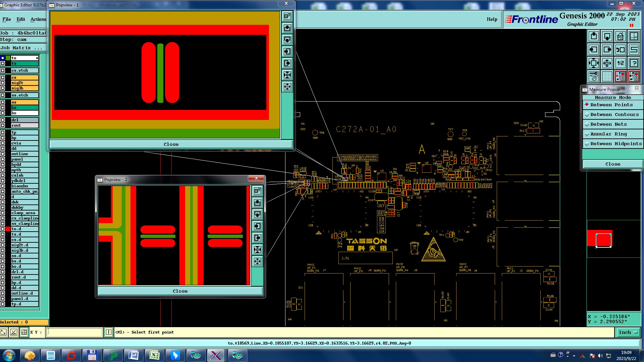
Task: Click the 1:2 zoom scale icon
Action: pos(620,63)
